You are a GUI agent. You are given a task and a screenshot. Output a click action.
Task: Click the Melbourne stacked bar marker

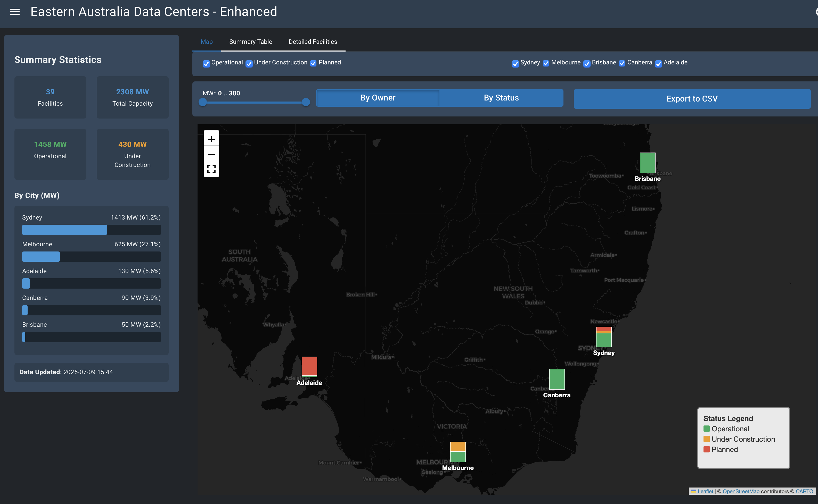[457, 452]
